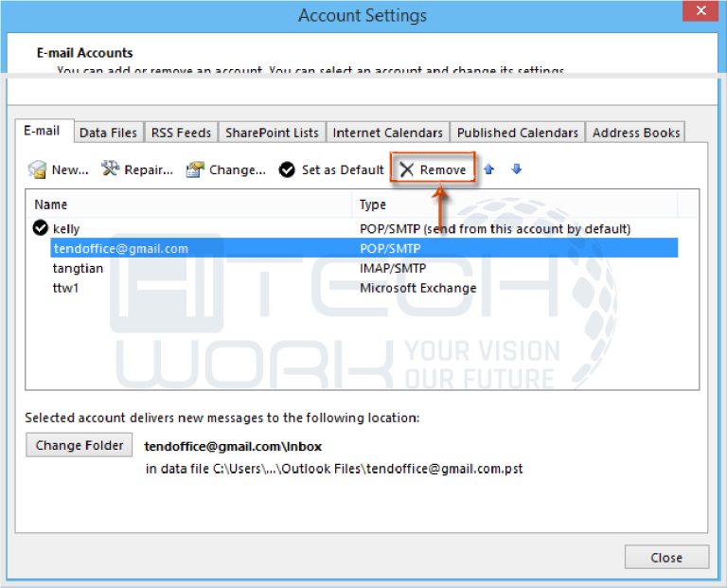
Task: Close the Account Settings dialog via X
Action: click(701, 10)
